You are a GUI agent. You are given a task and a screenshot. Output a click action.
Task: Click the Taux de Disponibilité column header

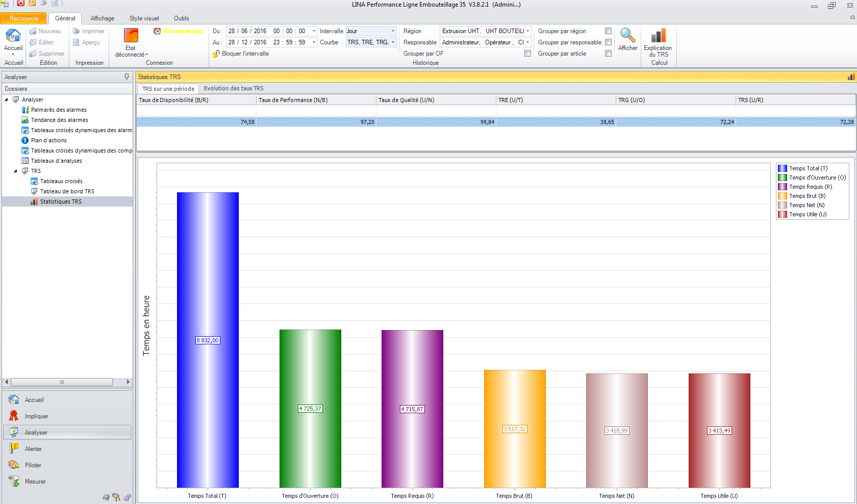point(196,100)
